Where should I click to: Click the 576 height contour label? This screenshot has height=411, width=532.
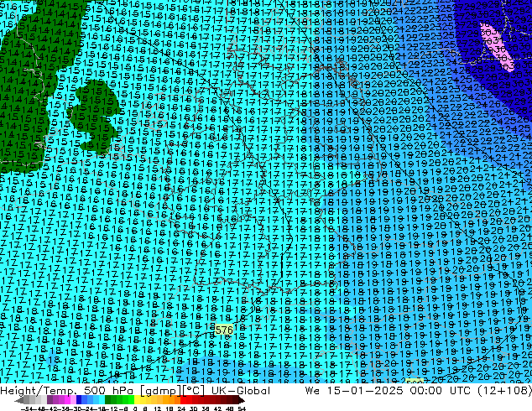[x=224, y=330]
